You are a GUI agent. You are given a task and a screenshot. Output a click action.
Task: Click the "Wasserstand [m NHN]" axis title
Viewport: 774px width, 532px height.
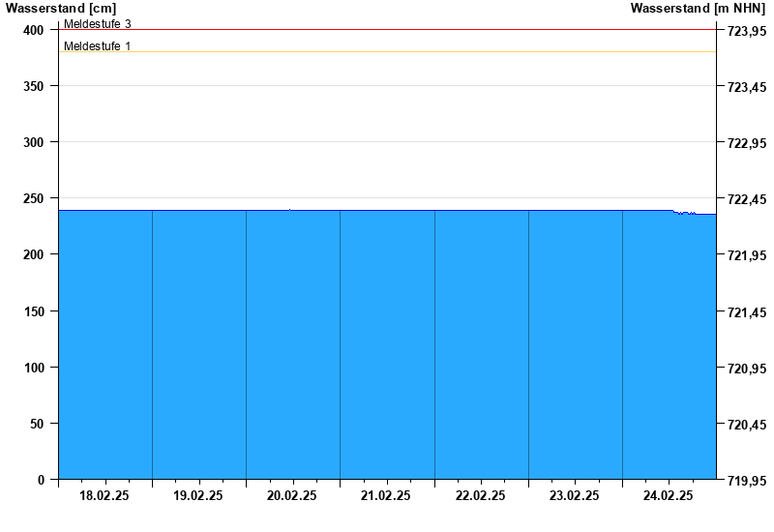pyautogui.click(x=698, y=8)
